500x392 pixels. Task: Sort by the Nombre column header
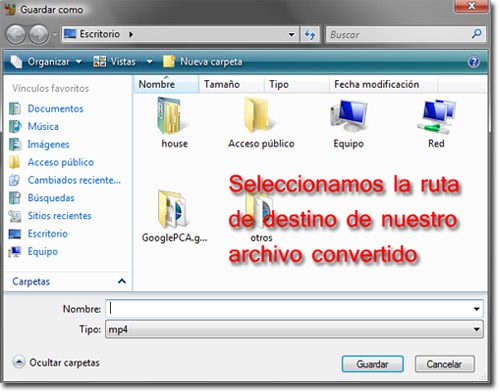166,84
